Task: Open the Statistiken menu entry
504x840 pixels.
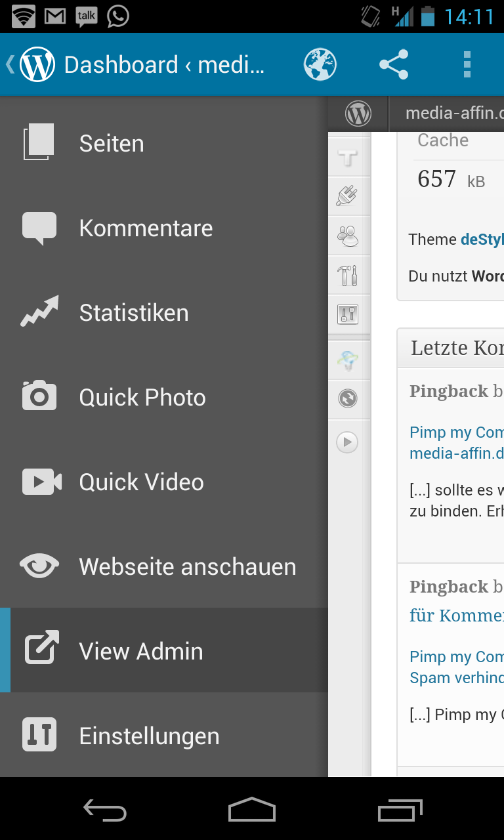Action: click(x=164, y=312)
